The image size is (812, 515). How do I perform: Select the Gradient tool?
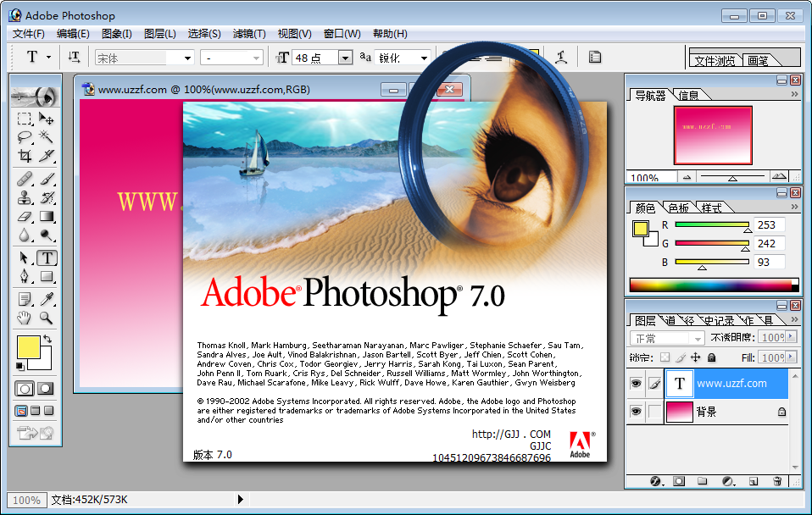coord(47,216)
